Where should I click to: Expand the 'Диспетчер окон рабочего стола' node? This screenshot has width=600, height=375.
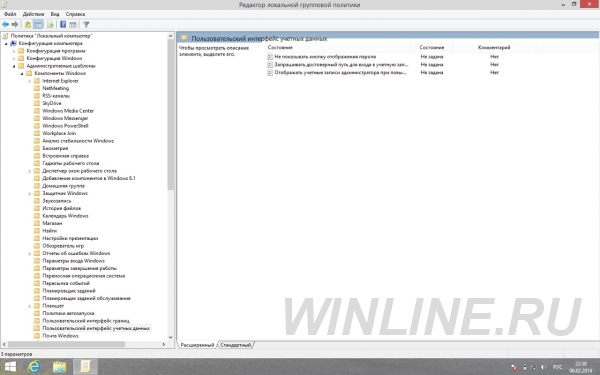29,171
